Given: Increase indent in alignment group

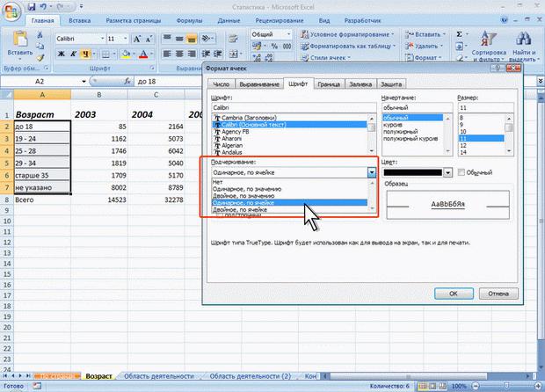Looking at the screenshot, I should tap(218, 54).
